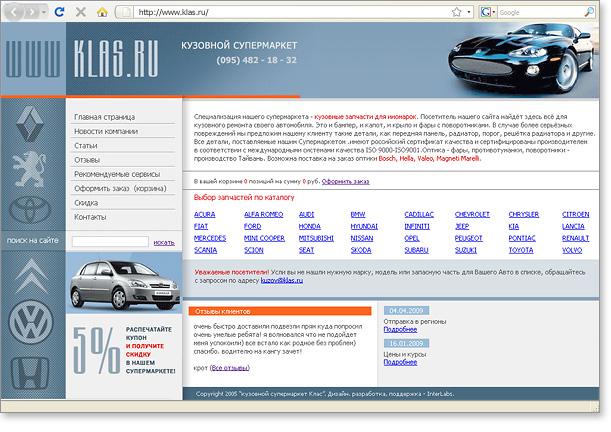Open the FIAT catalog link
Screen dimensions: 611x432
[201, 226]
